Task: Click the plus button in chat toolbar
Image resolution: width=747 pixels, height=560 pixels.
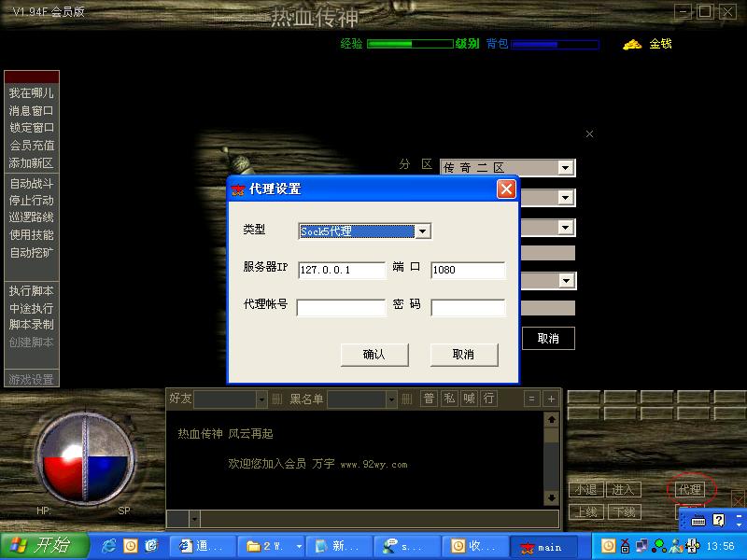Action: pyautogui.click(x=551, y=399)
